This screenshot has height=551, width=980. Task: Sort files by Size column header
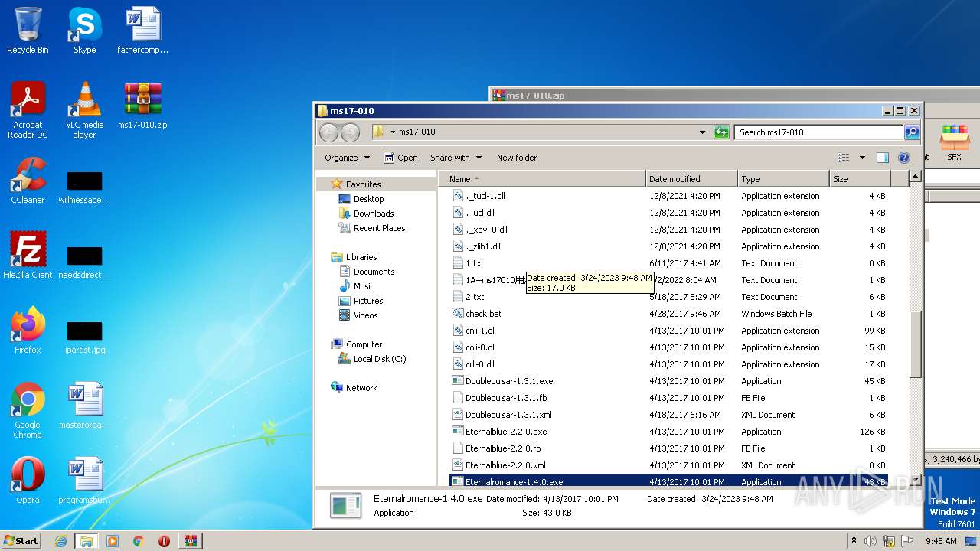[860, 179]
